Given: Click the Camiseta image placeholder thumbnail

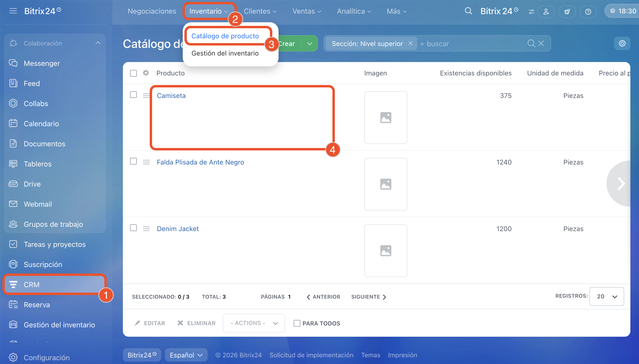Looking at the screenshot, I should tap(386, 118).
